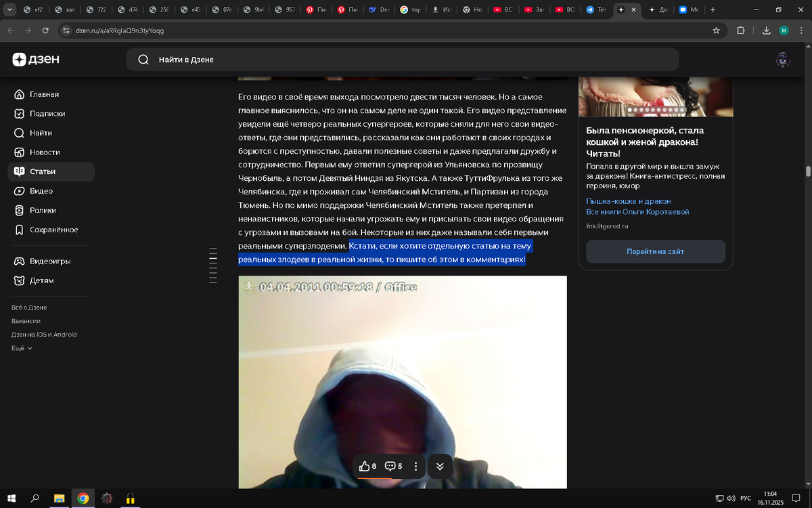Open Видео section in the sidebar
This screenshot has width=812, height=508.
coord(51,191)
